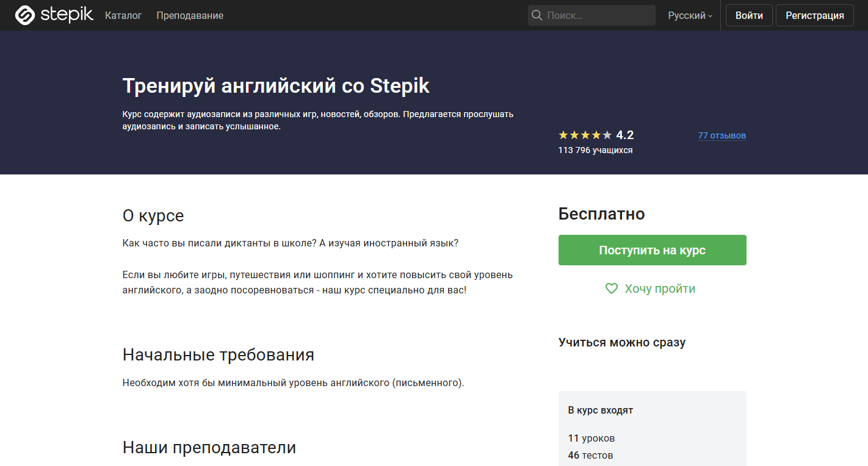Open the Каталог menu
The width and height of the screenshot is (868, 466).
point(123,15)
